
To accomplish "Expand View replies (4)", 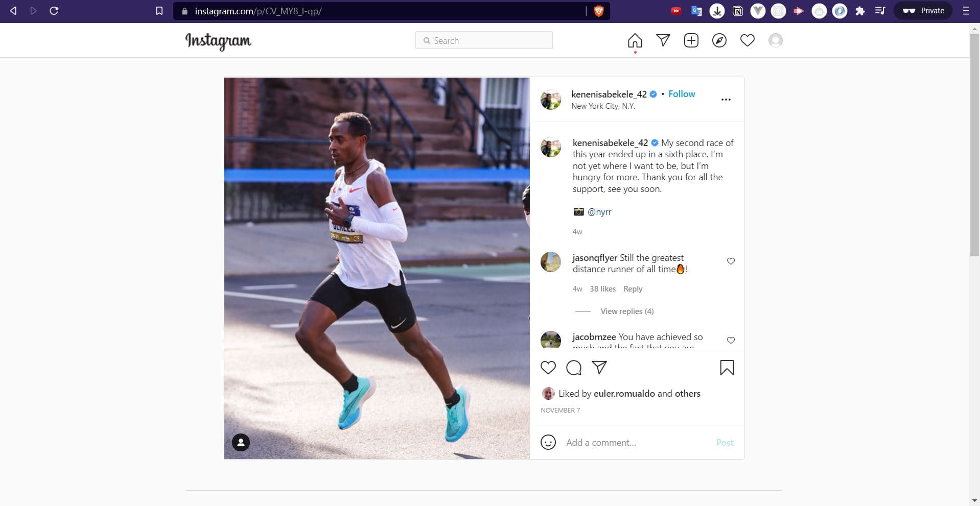I will pos(627,311).
